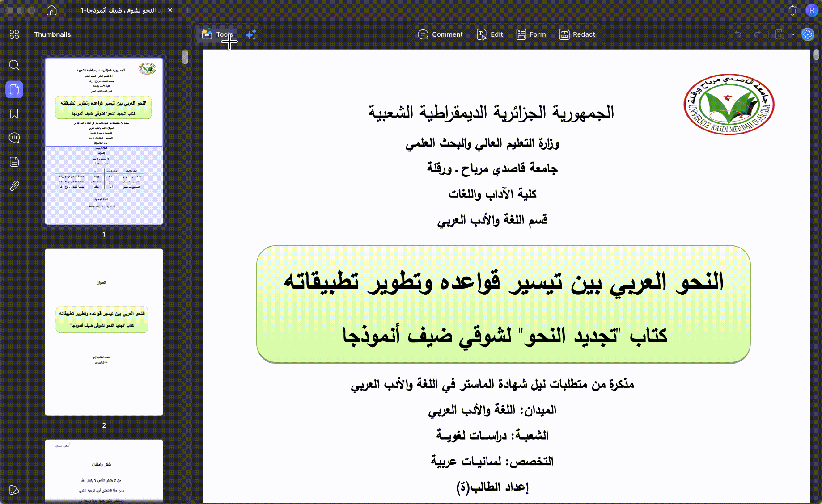822x504 pixels.
Task: Click the line "كلية الآداب واللغات"
Action: tap(492, 194)
